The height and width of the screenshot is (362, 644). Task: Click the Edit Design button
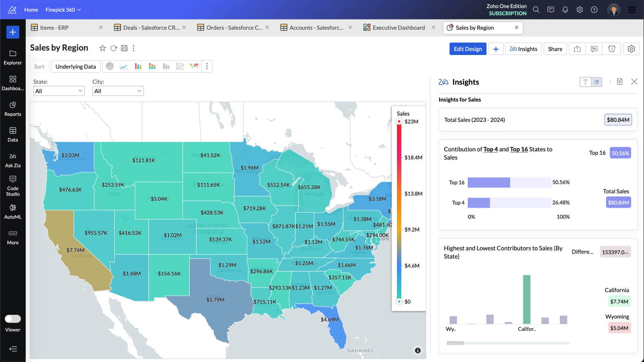468,49
